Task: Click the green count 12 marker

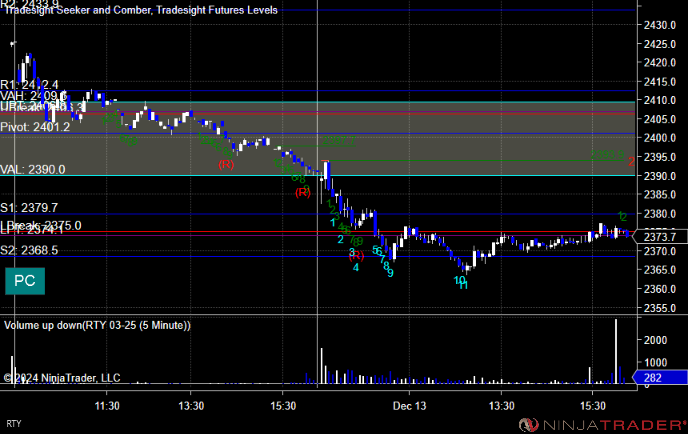Action: click(x=622, y=216)
